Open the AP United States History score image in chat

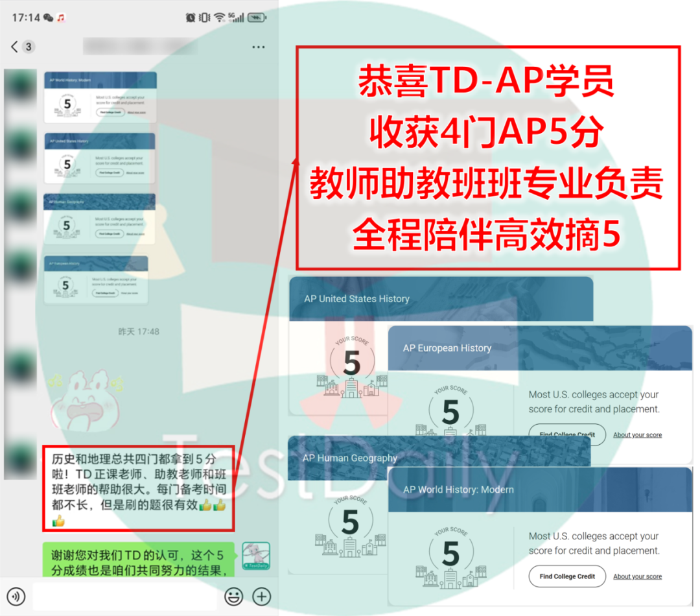point(100,158)
